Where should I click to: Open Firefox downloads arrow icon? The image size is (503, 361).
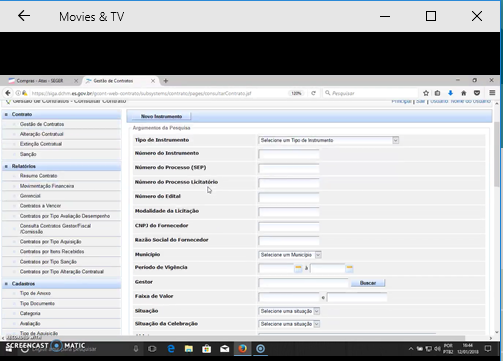coord(450,93)
